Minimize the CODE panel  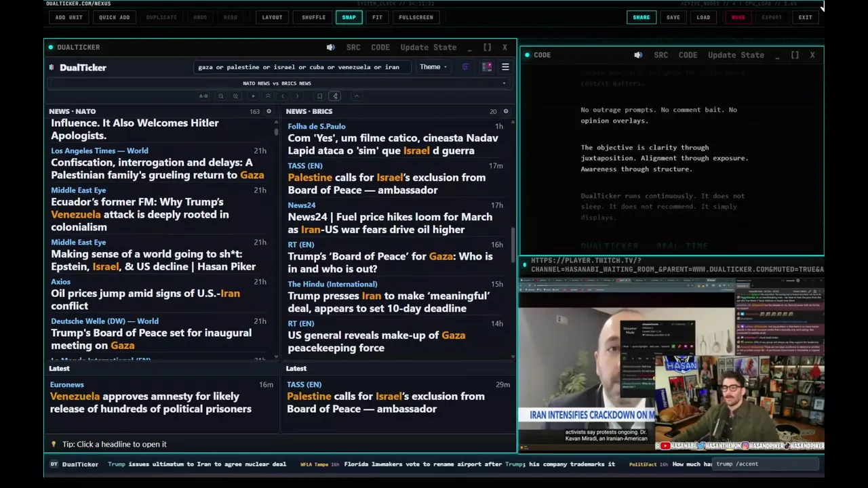click(777, 55)
